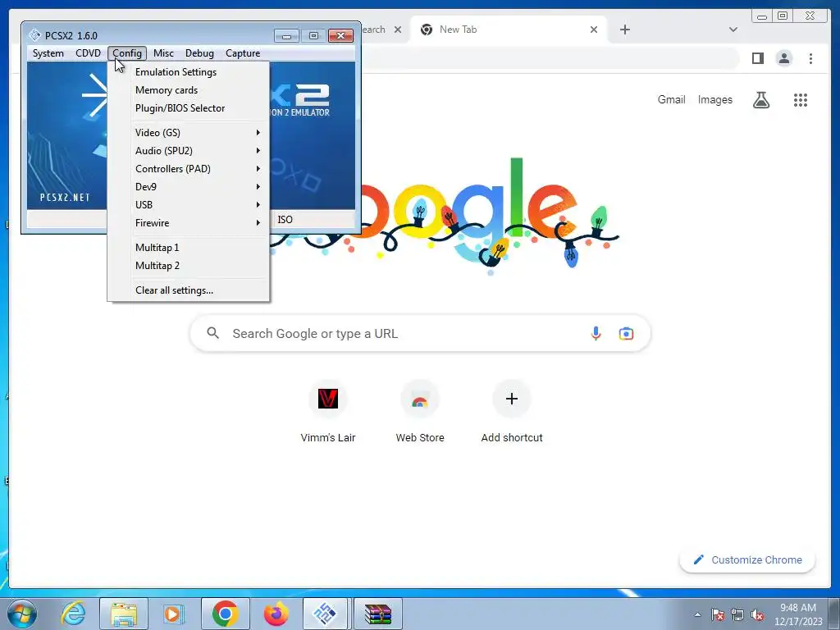Click the magnifier icon in search box
This screenshot has height=630, width=840.
[x=212, y=333]
